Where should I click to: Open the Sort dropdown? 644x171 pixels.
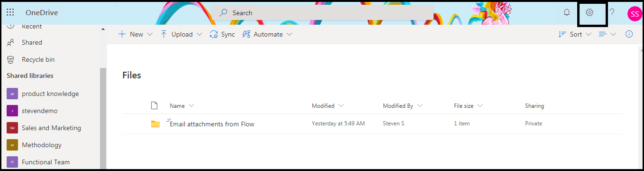(575, 34)
